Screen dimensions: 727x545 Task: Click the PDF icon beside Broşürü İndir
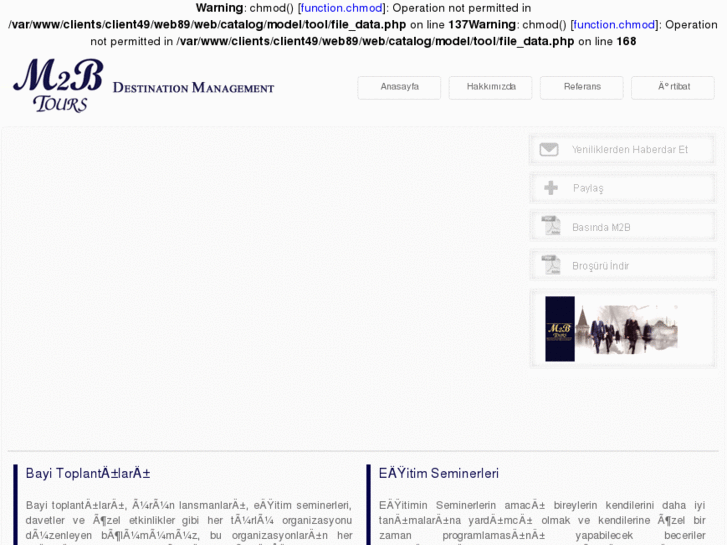click(551, 265)
